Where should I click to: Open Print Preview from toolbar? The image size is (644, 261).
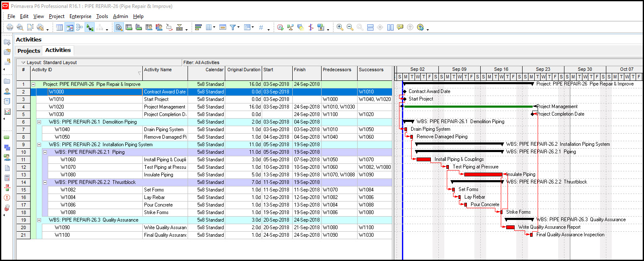(19, 27)
